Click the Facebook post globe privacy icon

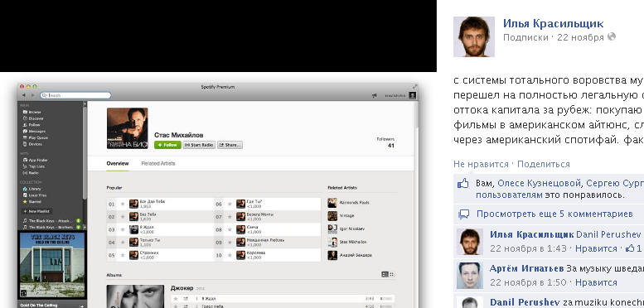coord(612,37)
